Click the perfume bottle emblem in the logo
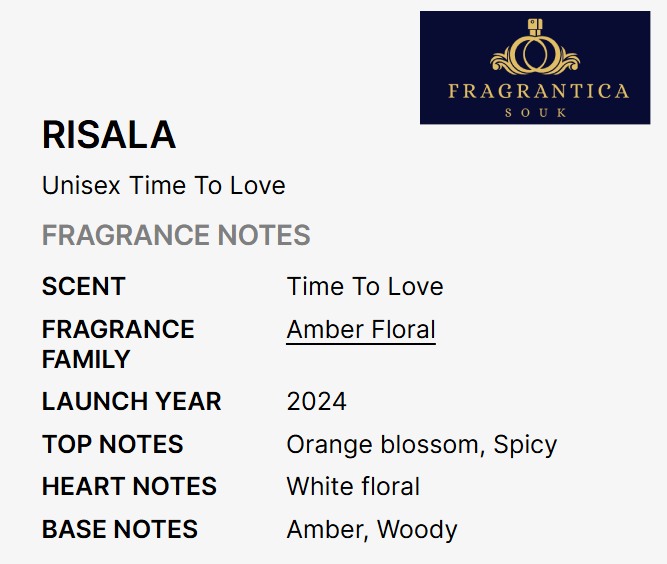Image resolution: width=667 pixels, height=564 pixels. [x=535, y=53]
